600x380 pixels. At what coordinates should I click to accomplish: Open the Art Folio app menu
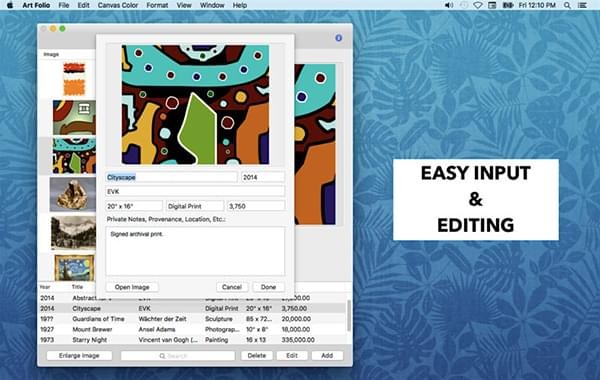[36, 5]
